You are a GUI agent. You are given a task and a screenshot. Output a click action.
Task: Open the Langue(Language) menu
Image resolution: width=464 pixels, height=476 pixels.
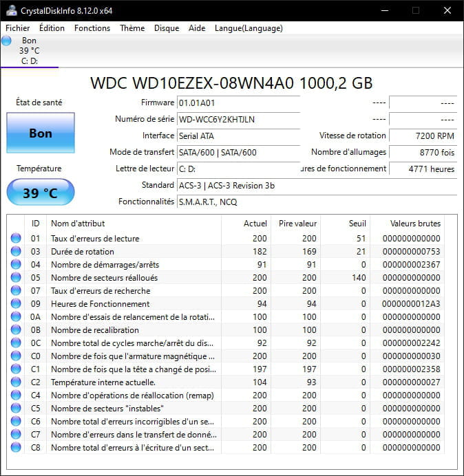pyautogui.click(x=249, y=28)
